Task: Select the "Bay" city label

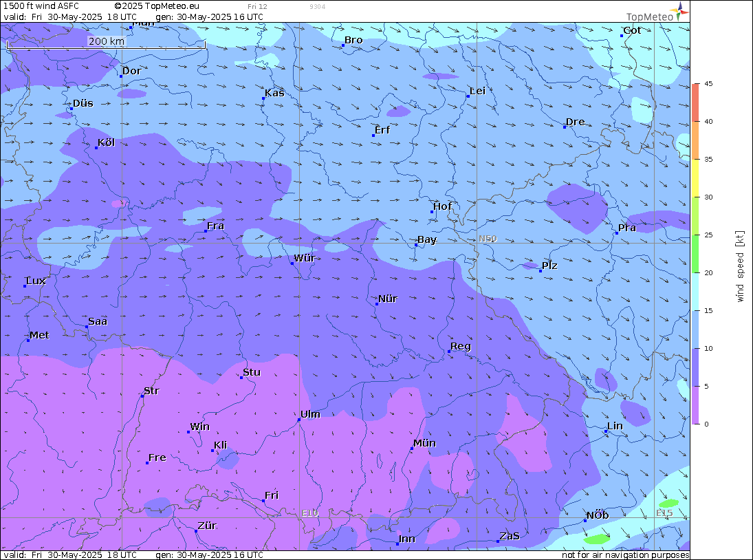Action: [x=427, y=240]
